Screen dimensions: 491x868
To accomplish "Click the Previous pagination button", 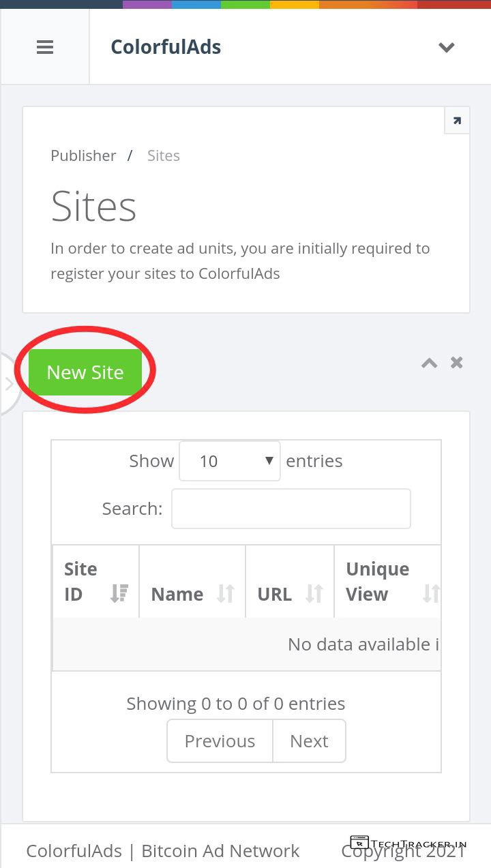I will coord(220,741).
